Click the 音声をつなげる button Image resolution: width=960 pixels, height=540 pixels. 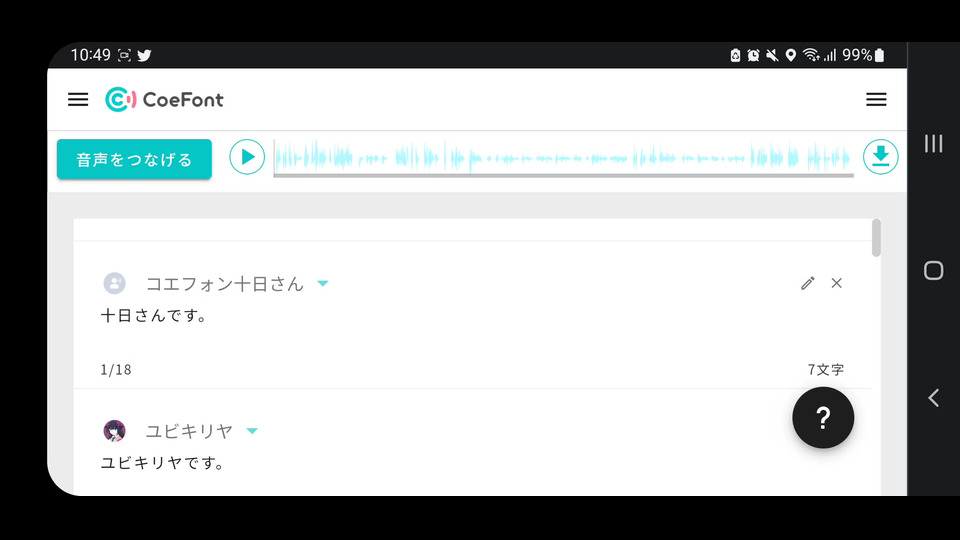click(x=134, y=159)
